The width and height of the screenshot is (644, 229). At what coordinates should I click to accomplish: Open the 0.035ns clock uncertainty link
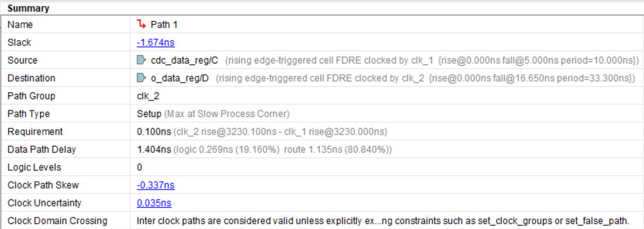tap(154, 203)
